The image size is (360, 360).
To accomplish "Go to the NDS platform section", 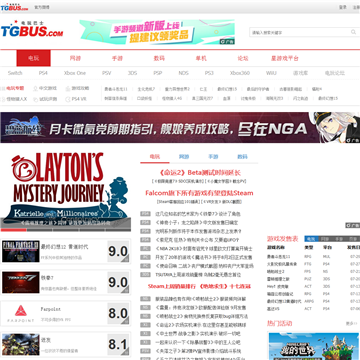I will tap(183, 73).
